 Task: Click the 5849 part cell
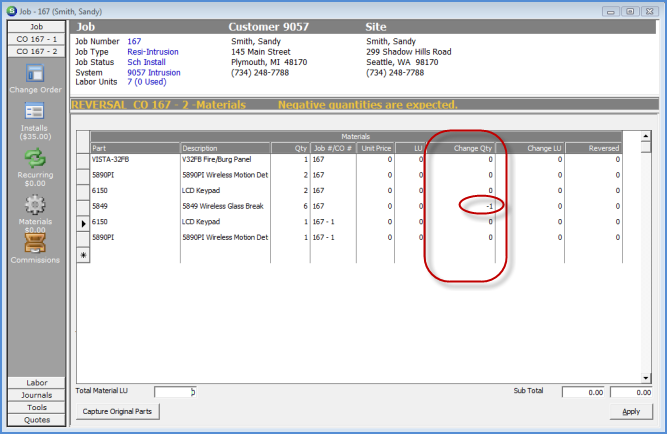point(135,206)
